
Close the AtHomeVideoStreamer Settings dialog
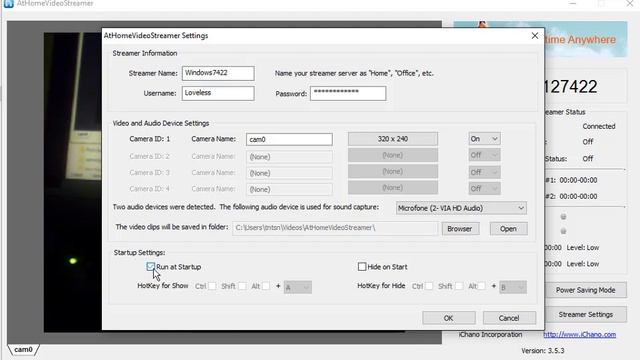pos(535,36)
